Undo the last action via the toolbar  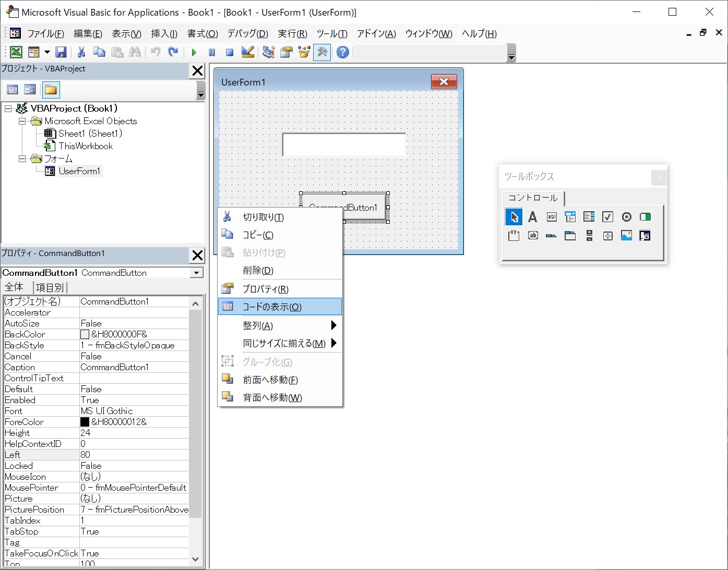pyautogui.click(x=154, y=52)
